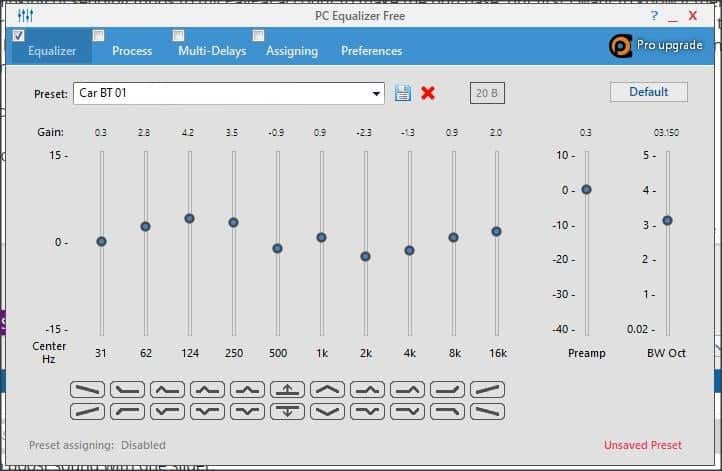
Task: Click the lower-all-bands down arrow shape button
Action: [287, 411]
